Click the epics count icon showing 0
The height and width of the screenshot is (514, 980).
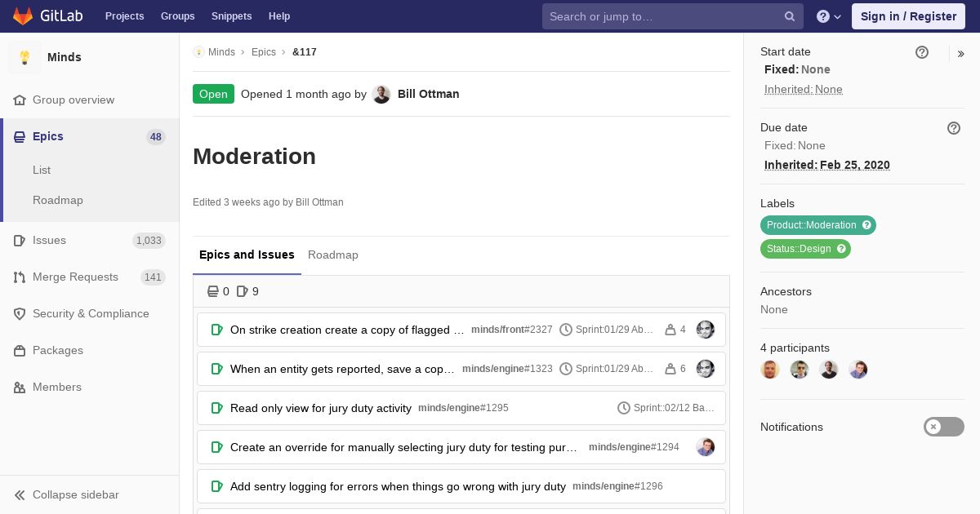(x=213, y=291)
